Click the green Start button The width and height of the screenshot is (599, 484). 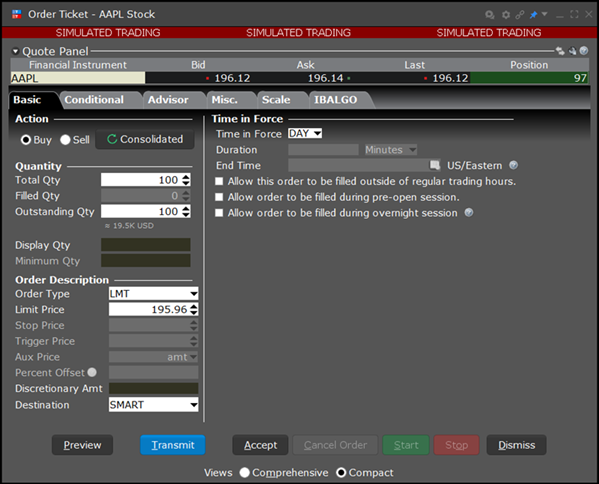point(406,445)
